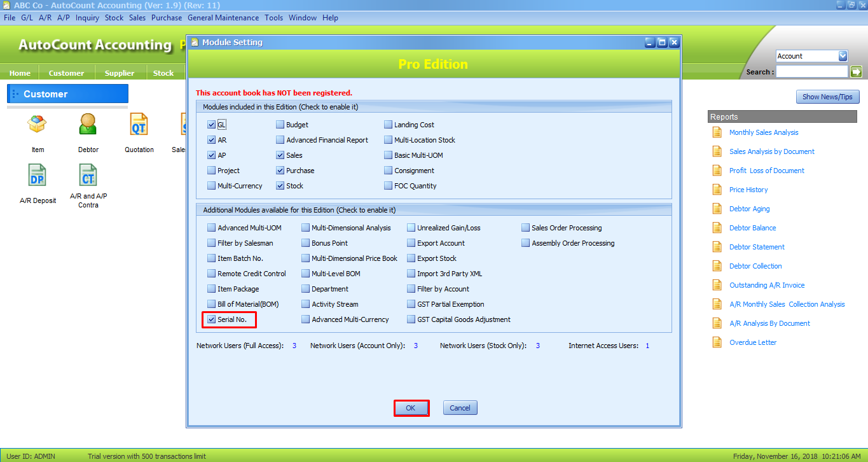Toggle the Sales module checkbox
Viewport: 868px width, 462px height.
(x=280, y=155)
